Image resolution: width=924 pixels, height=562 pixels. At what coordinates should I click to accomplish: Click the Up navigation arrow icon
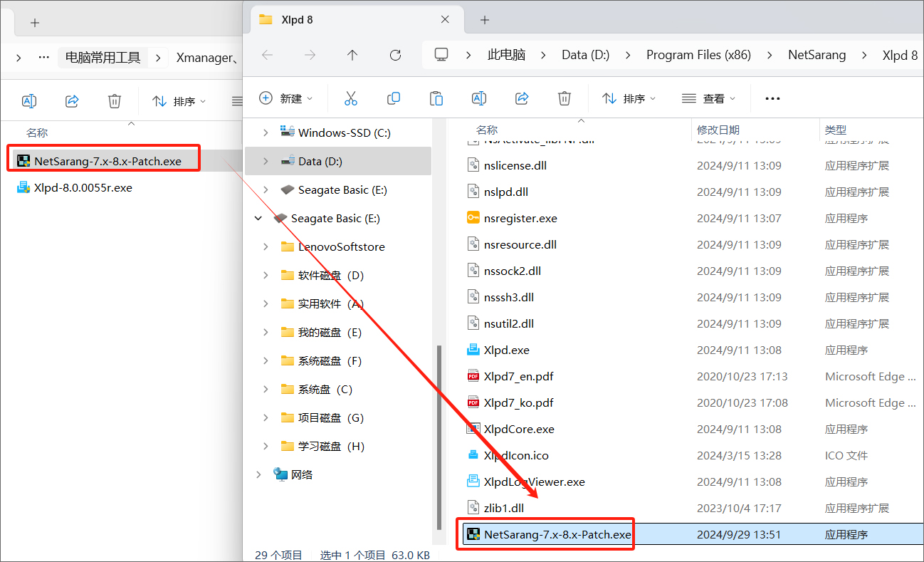352,55
